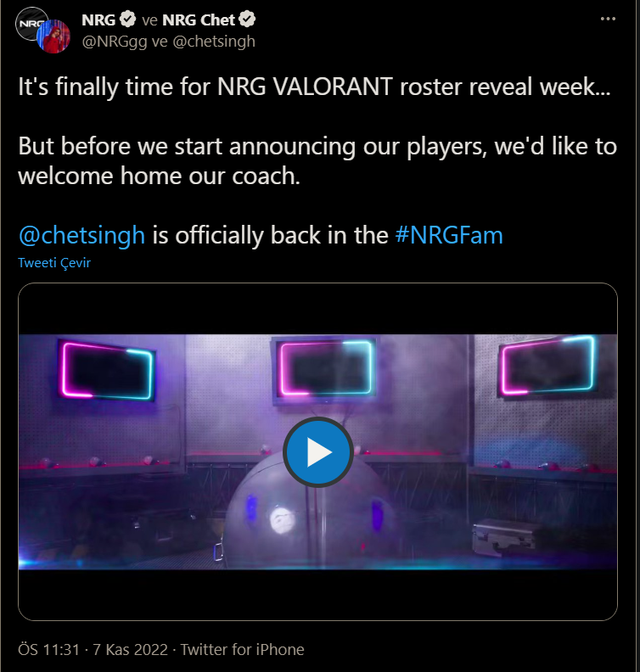Image resolution: width=640 pixels, height=672 pixels.
Task: Translate the tweet with Tweeti Çevir
Action: click(x=54, y=263)
